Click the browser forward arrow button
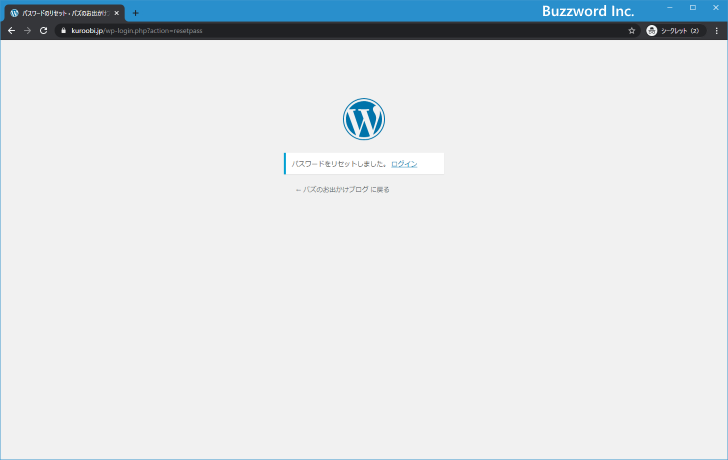Viewport: 728px width, 460px height. [27, 31]
